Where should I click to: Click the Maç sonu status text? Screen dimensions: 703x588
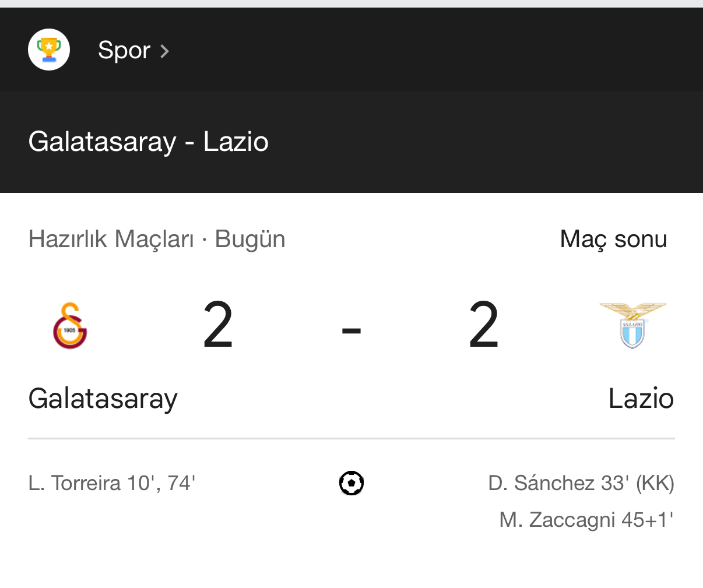click(613, 239)
